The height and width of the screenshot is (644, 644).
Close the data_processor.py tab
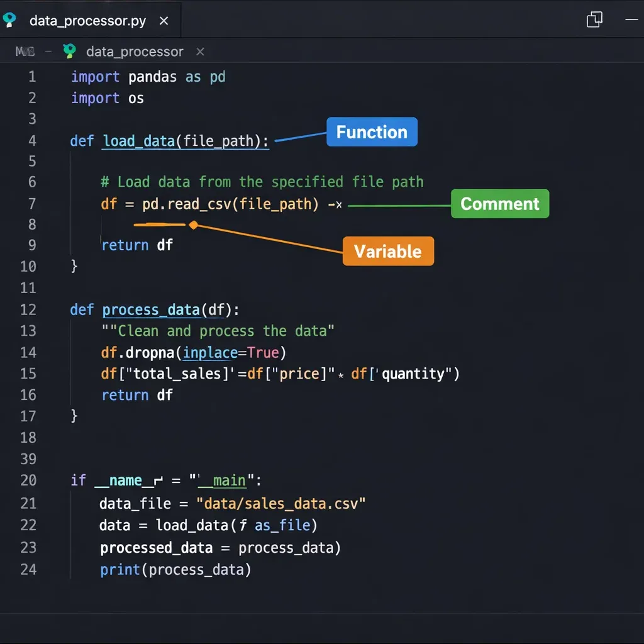pyautogui.click(x=164, y=21)
